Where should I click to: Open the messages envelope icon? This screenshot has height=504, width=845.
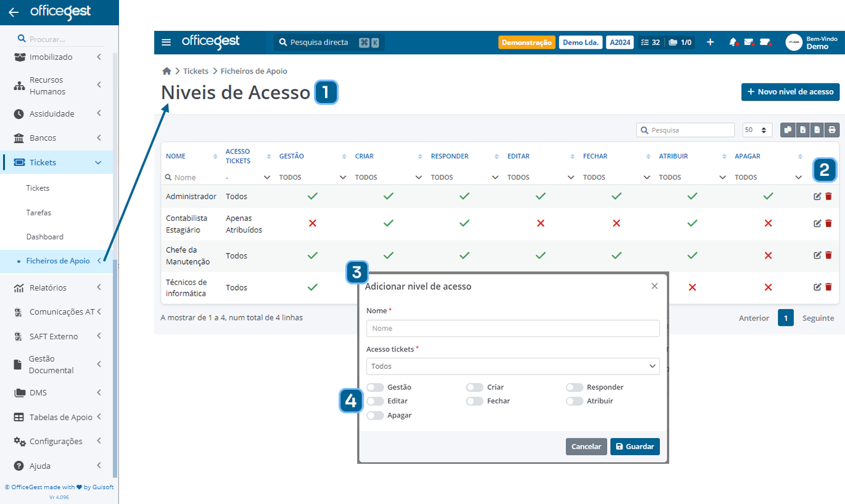coord(748,42)
